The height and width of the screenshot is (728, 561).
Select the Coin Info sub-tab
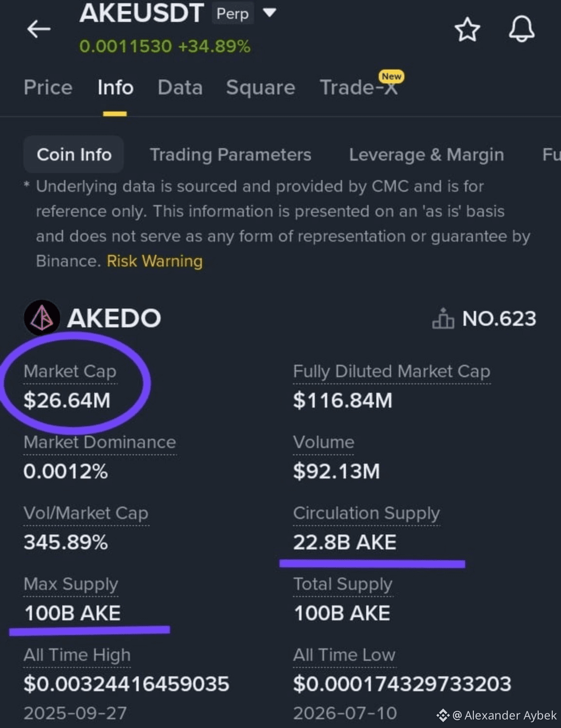click(x=74, y=154)
